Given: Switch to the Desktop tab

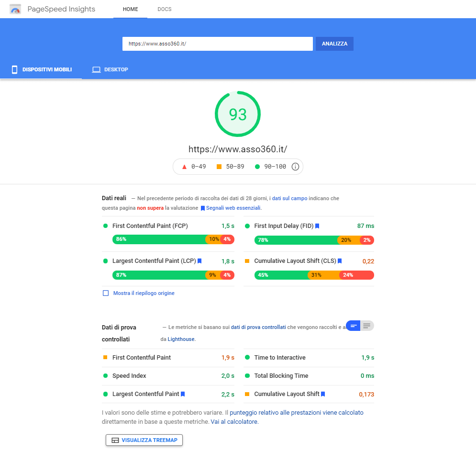Looking at the screenshot, I should pos(110,69).
